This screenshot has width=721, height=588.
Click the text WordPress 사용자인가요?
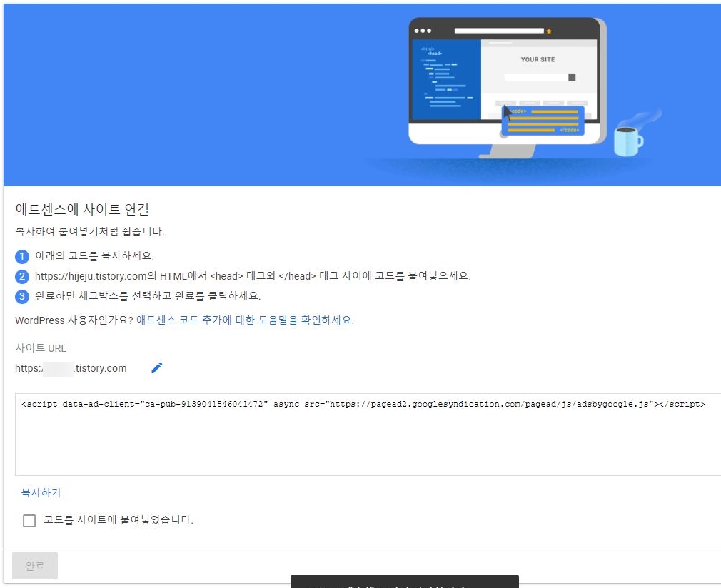pos(74,320)
